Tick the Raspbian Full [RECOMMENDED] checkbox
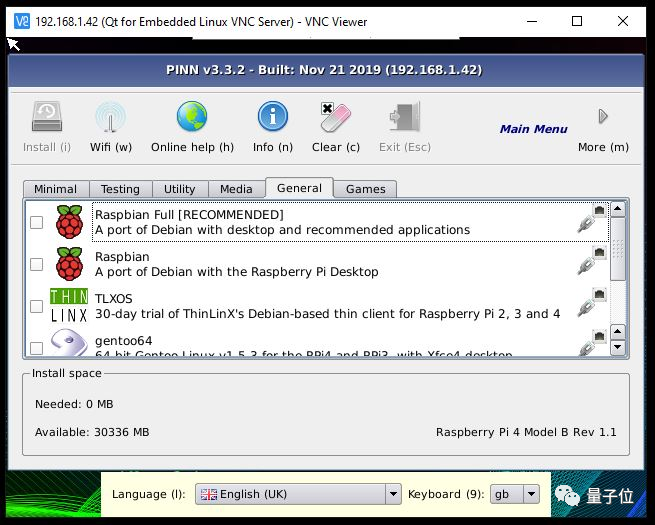This screenshot has width=655, height=525. pos(37,222)
